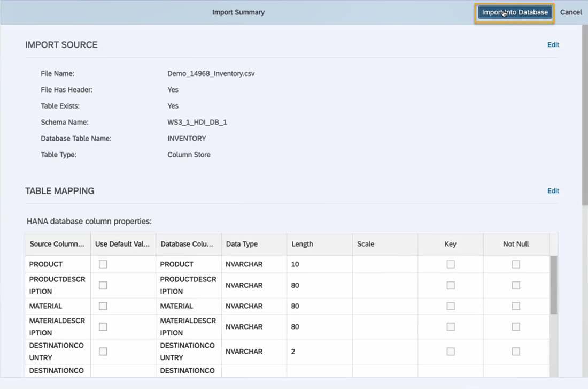The height and width of the screenshot is (389, 588).
Task: Check Not Null for MATERIAL row
Action: pos(516,306)
